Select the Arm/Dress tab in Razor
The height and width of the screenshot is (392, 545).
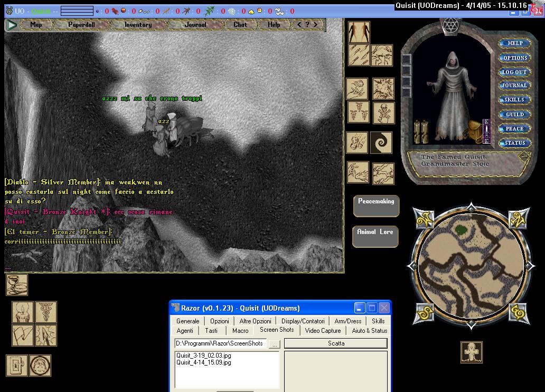[348, 321]
